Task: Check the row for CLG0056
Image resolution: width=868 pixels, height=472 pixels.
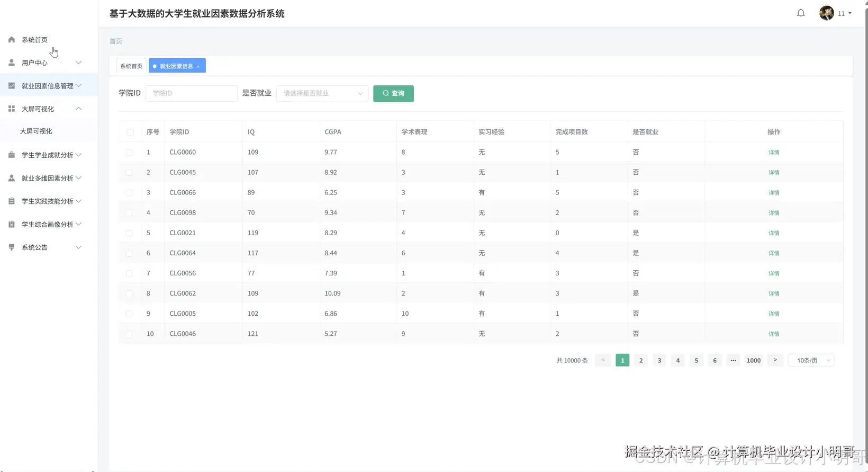Action: tap(129, 273)
